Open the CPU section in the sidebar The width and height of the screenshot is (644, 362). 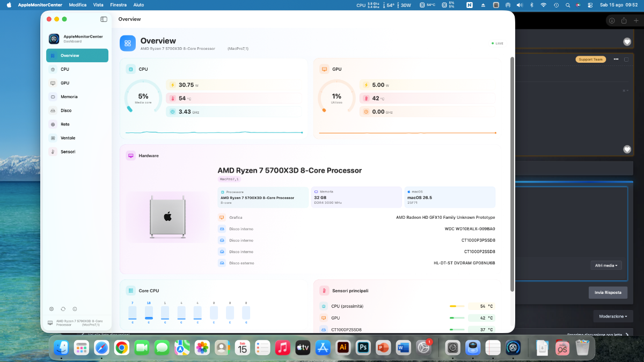tap(77, 69)
